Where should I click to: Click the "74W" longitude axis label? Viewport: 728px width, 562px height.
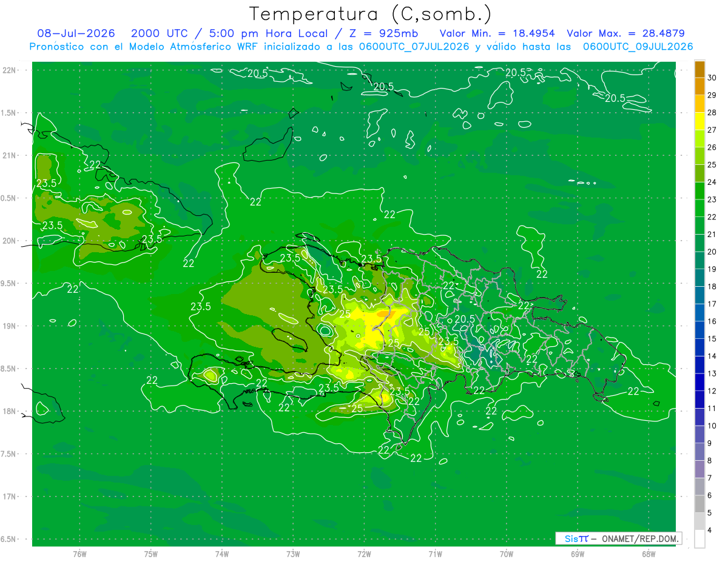coord(222,554)
